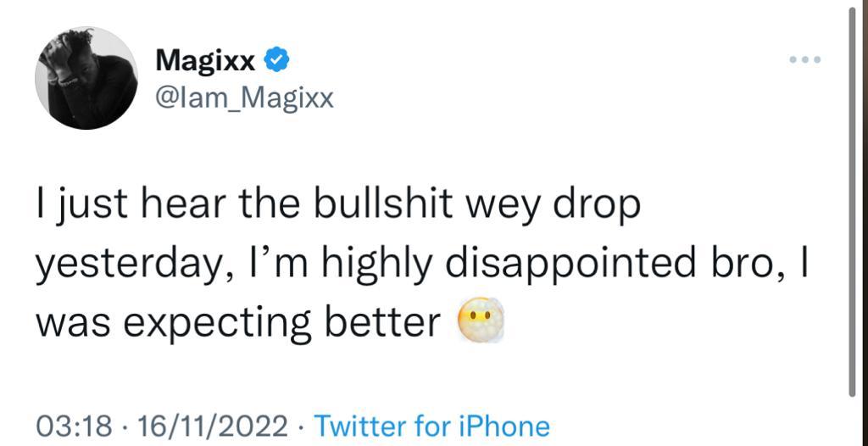Click the blue verified badge
Screen dimensions: 868x446
[x=279, y=59]
